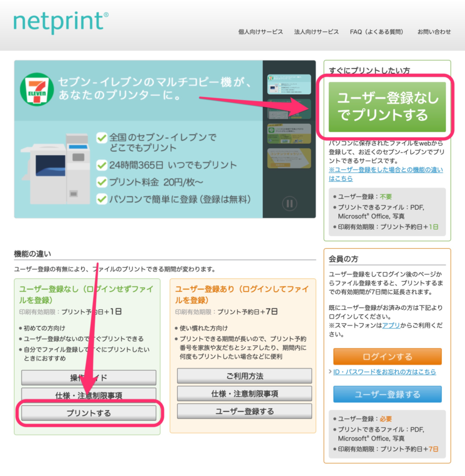Open お問い合わせ page
The height and width of the screenshot is (476, 465).
[x=434, y=32]
